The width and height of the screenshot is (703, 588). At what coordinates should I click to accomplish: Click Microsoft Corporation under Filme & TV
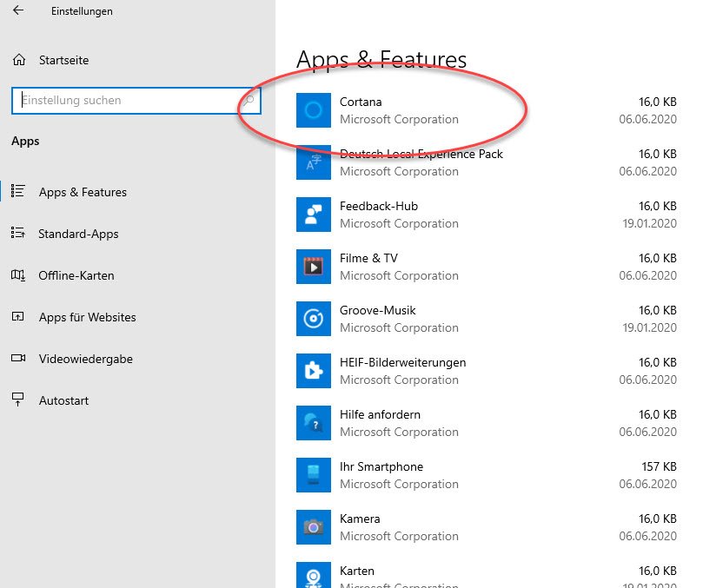pos(399,275)
